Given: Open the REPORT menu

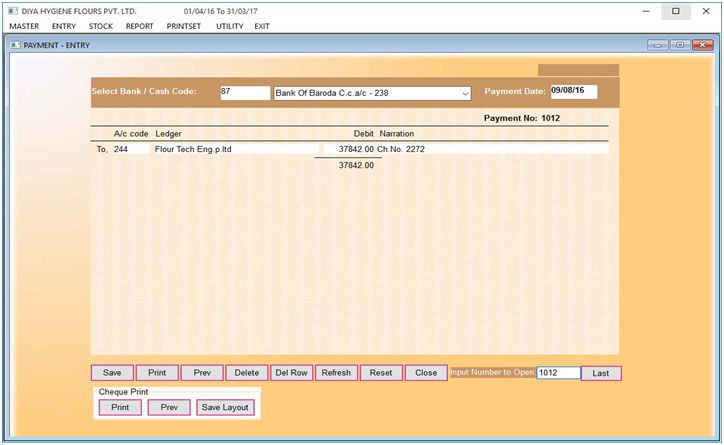Looking at the screenshot, I should pyautogui.click(x=139, y=26).
